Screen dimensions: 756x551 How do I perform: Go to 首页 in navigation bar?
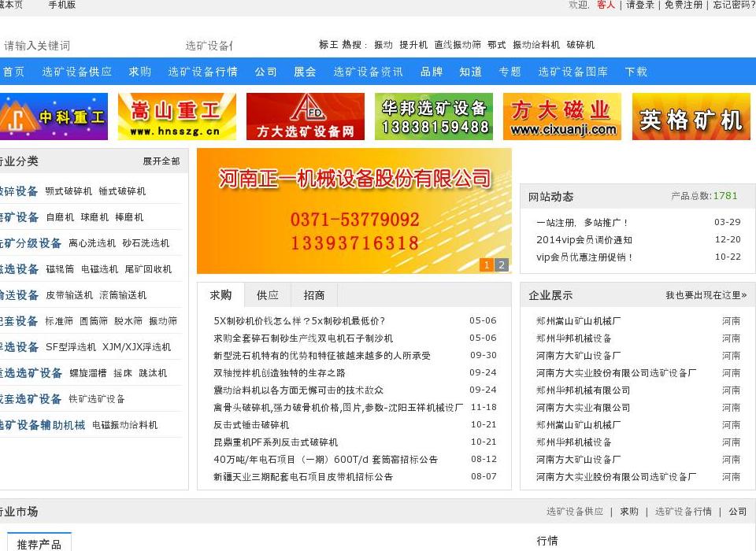coord(13,72)
